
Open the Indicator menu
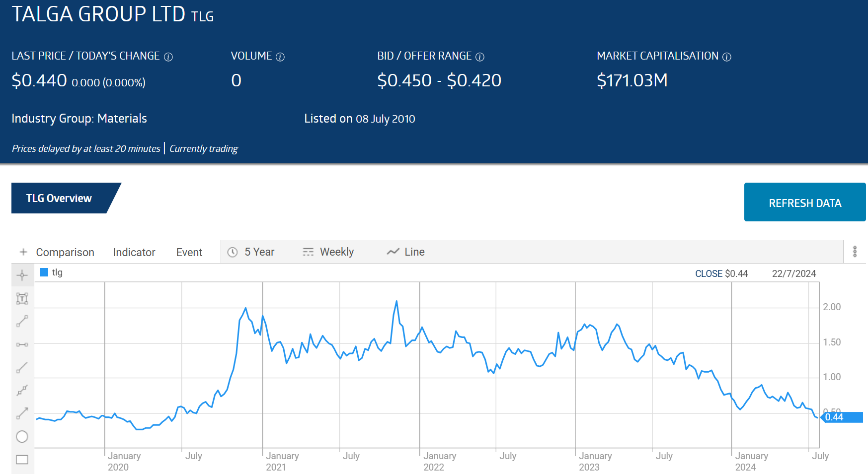pos(134,252)
